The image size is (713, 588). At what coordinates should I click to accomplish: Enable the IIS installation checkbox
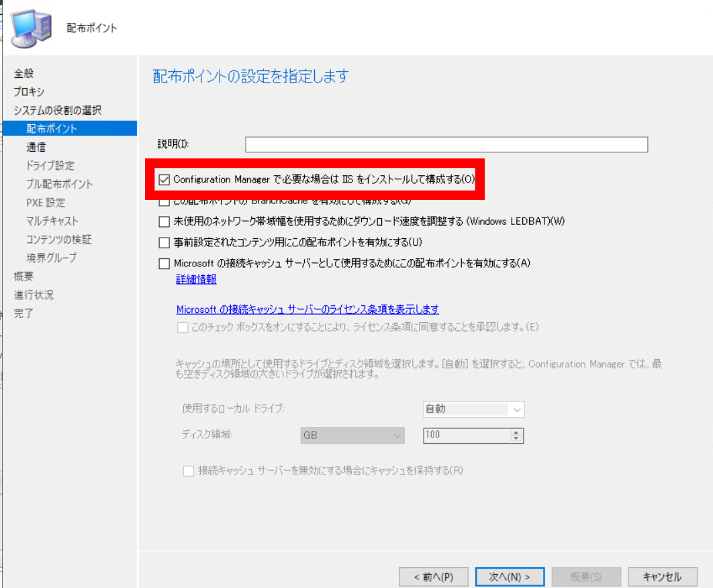[x=164, y=179]
